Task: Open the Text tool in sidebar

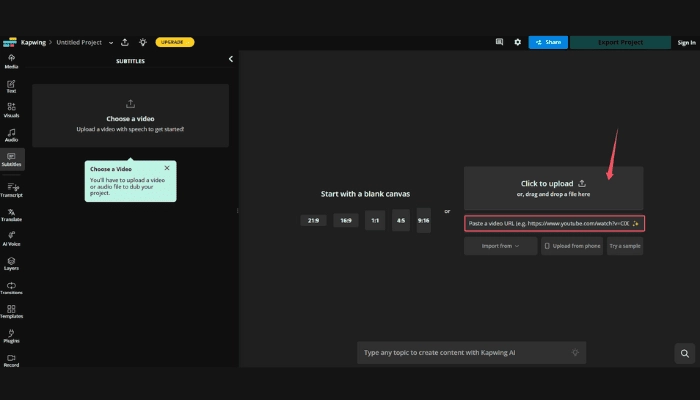Action: pyautogui.click(x=11, y=86)
